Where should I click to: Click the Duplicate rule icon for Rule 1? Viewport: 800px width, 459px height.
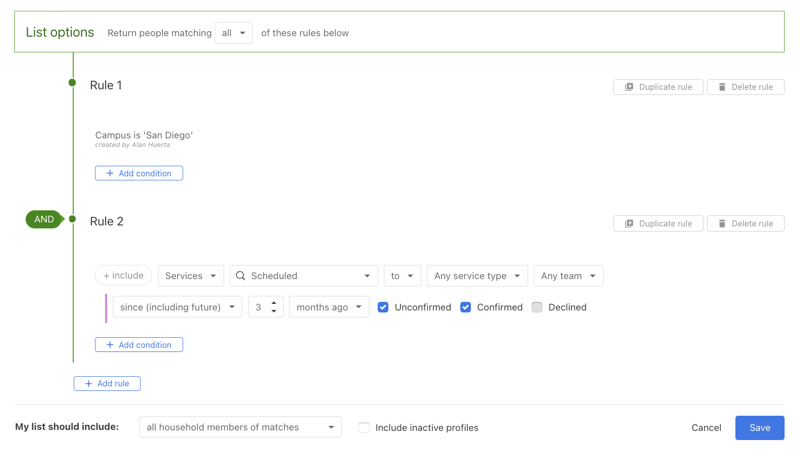[630, 87]
